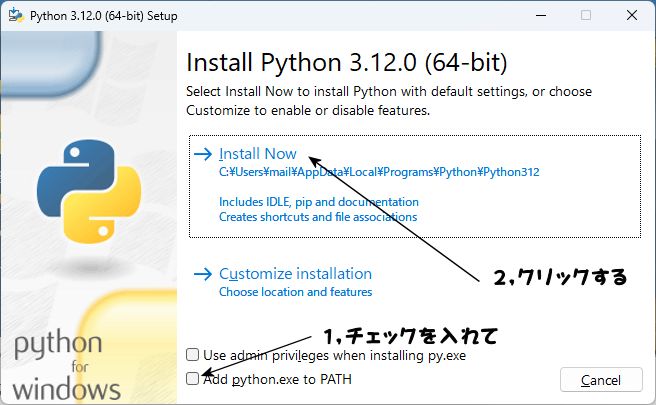Click the 'Install Python 3.12.0 (64-bit)' heading
Screen dimensions: 656x405
click(346, 63)
